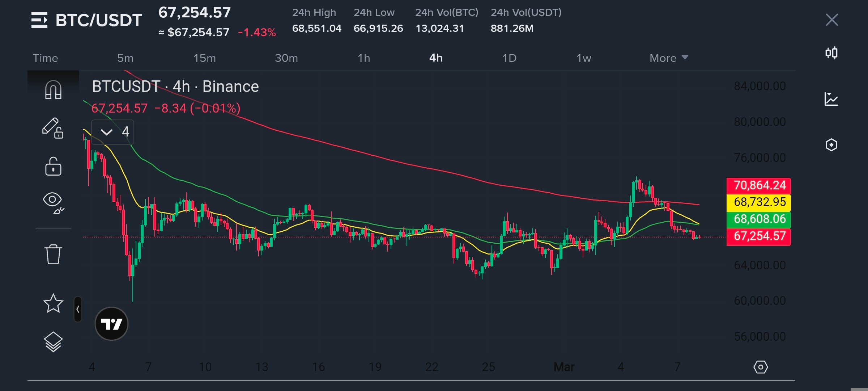Expand the More timeframes dropdown
The width and height of the screenshot is (868, 391).
(x=669, y=58)
